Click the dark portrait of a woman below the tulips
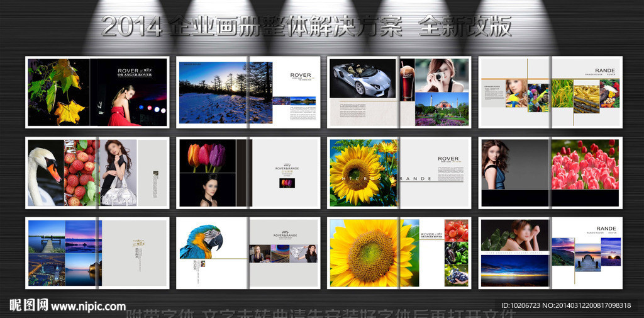Viewport: 644px width, 318px height. pyautogui.click(x=208, y=190)
